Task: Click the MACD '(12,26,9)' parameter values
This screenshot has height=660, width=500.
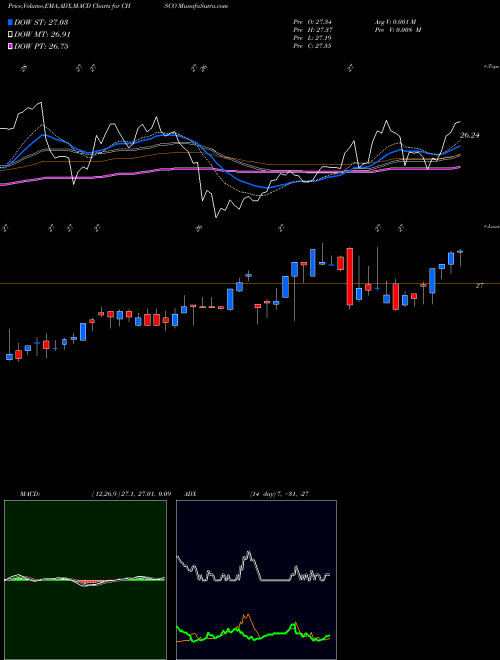Action: point(131,494)
